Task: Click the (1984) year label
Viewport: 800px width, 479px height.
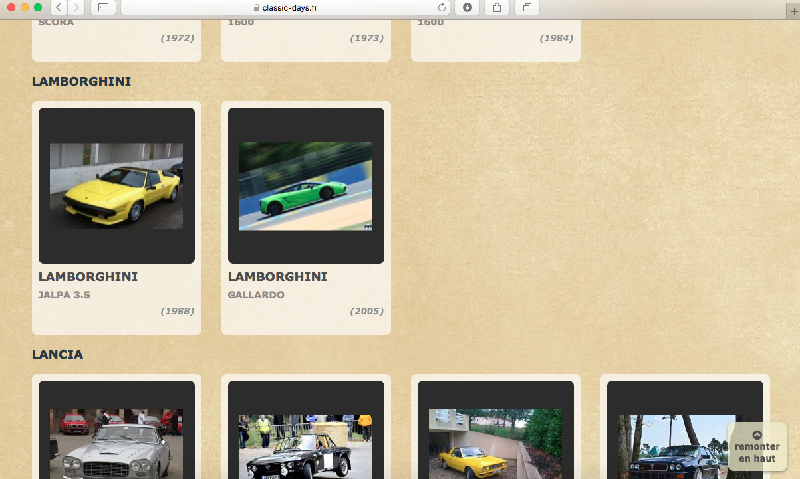Action: (x=557, y=38)
